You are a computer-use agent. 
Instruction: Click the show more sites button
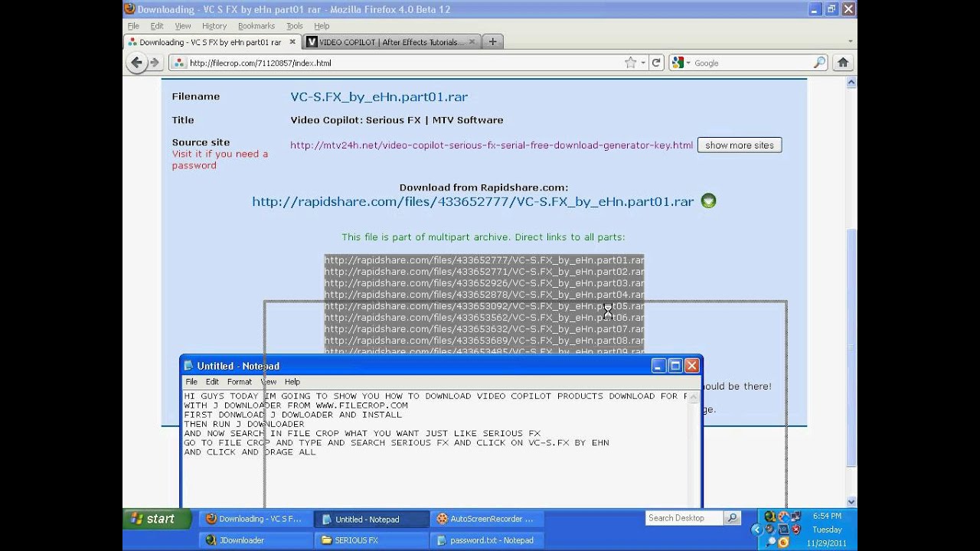coord(739,145)
